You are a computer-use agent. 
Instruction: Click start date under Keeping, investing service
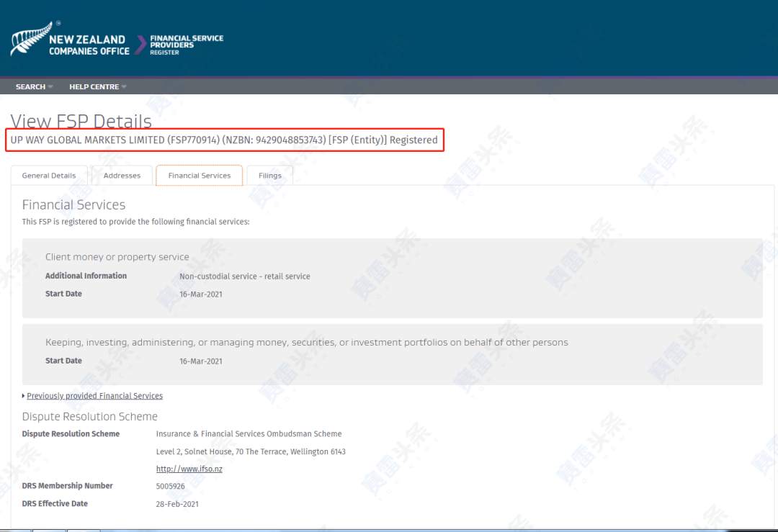click(201, 361)
